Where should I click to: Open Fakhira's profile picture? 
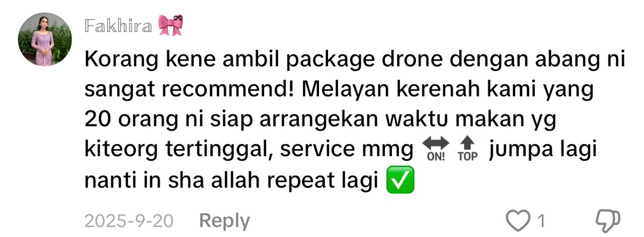(x=45, y=39)
